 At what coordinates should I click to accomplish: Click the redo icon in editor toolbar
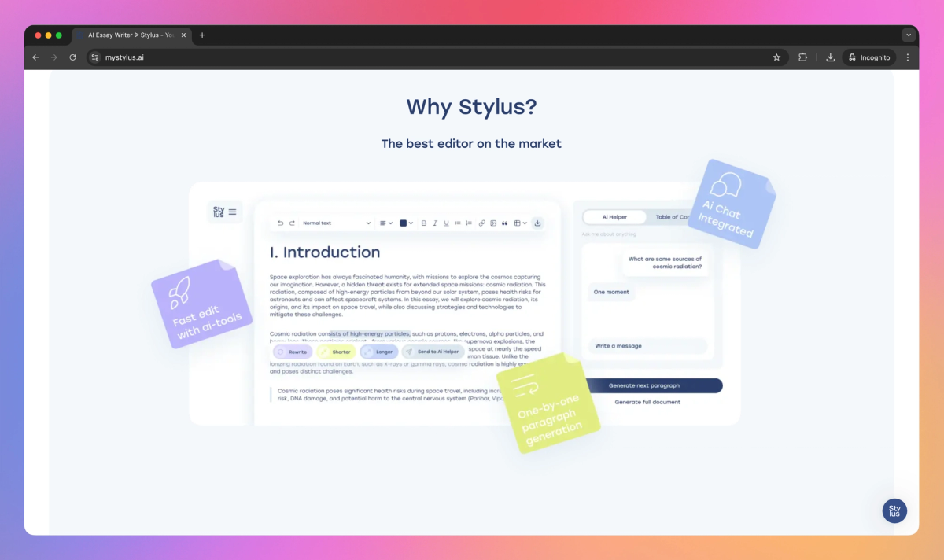292,223
